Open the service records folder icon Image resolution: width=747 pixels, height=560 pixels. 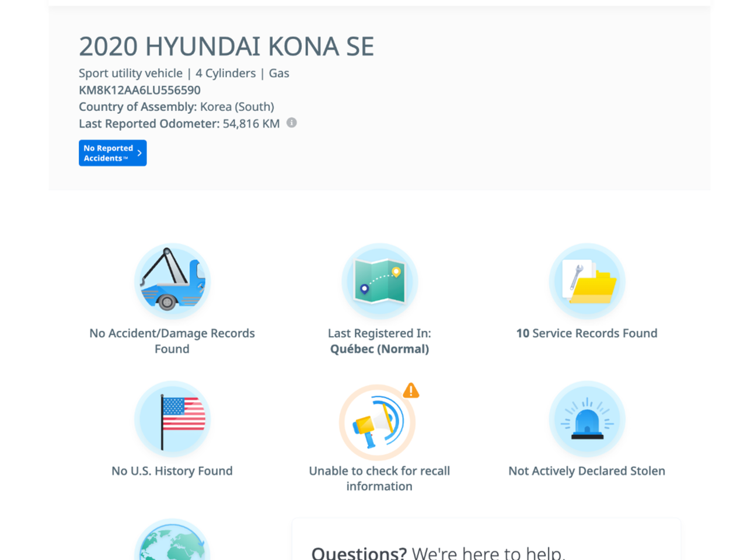[587, 282]
